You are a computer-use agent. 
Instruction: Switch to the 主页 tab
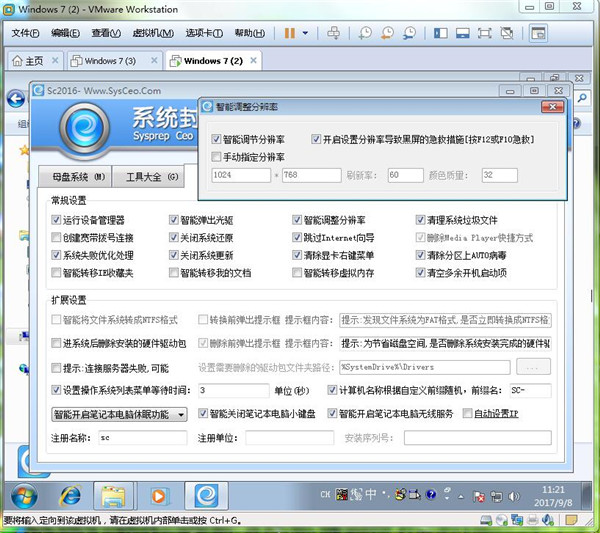tap(28, 60)
